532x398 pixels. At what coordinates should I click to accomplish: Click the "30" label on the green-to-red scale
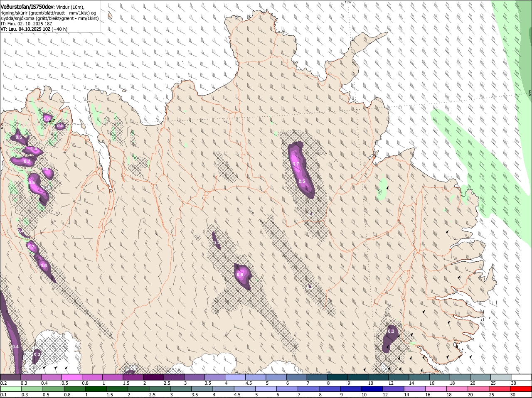[x=513, y=395]
